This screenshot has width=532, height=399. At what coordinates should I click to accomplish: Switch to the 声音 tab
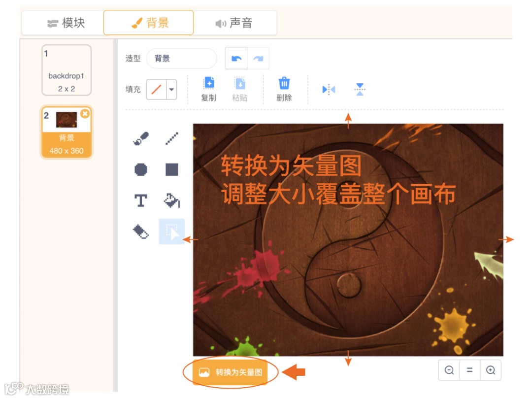pyautogui.click(x=235, y=23)
